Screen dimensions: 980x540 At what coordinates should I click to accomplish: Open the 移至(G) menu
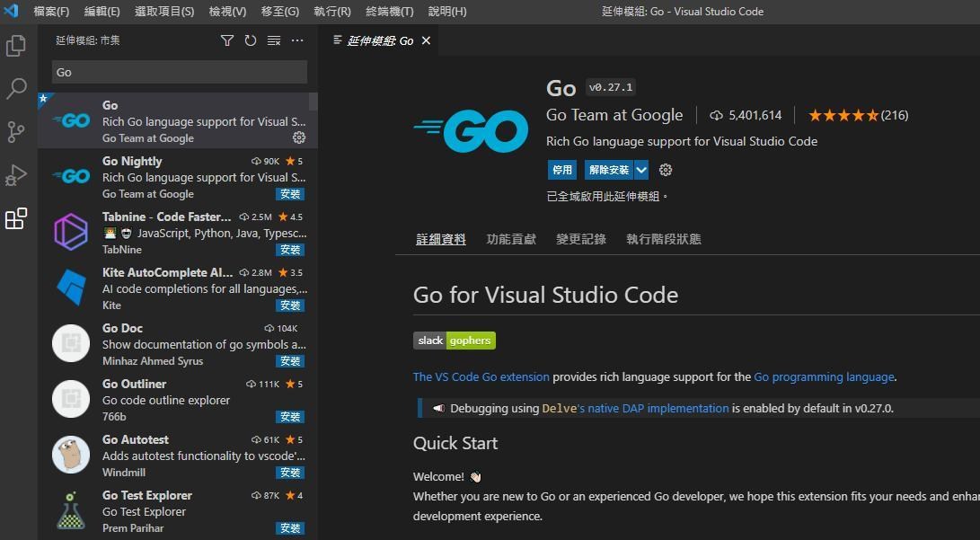[280, 12]
